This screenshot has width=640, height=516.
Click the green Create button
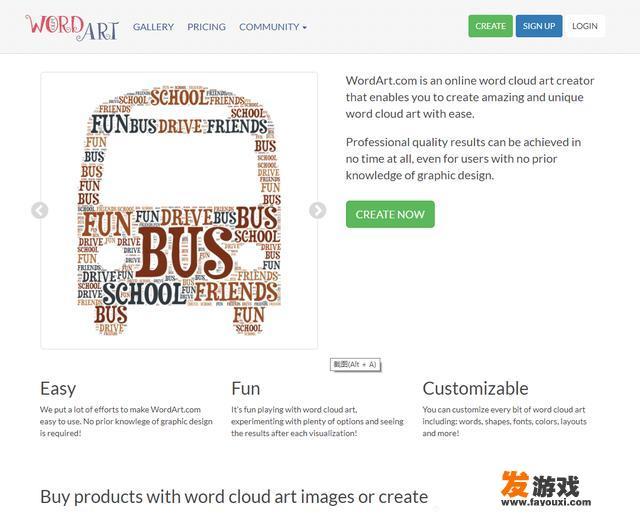[491, 26]
